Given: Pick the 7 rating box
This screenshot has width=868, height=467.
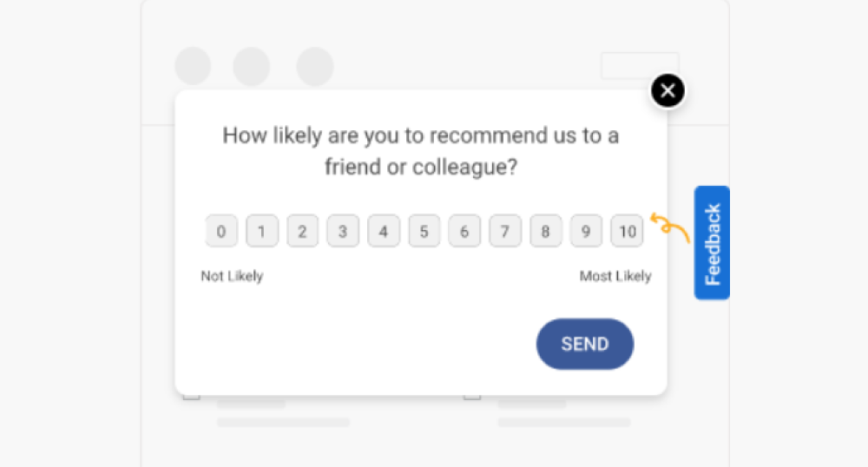Looking at the screenshot, I should (504, 232).
